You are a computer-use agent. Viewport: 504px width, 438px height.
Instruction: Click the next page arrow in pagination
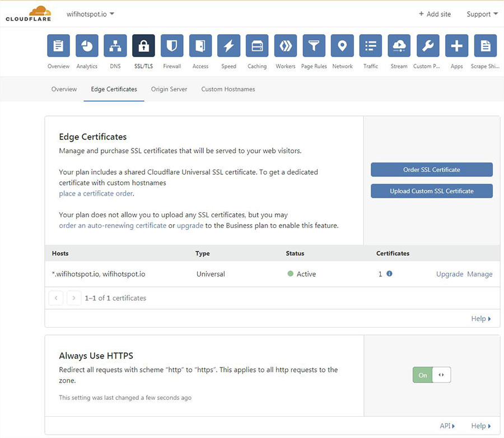(74, 298)
